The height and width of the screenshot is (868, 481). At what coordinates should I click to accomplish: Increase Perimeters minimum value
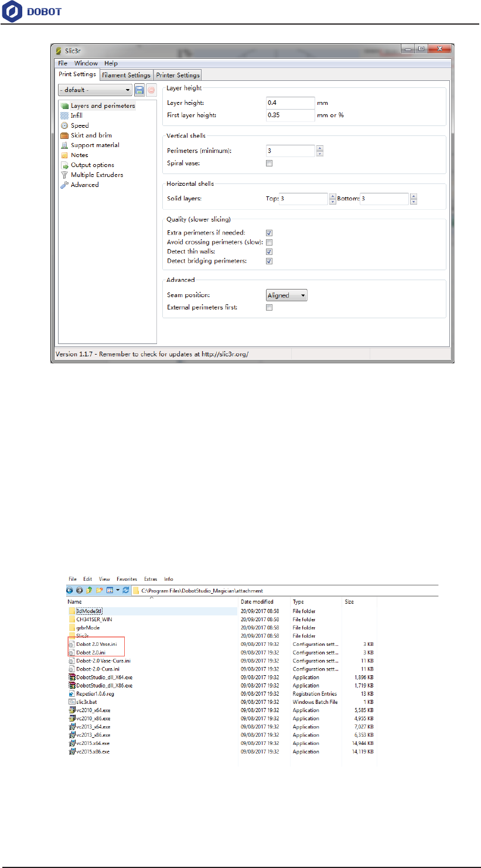point(320,148)
